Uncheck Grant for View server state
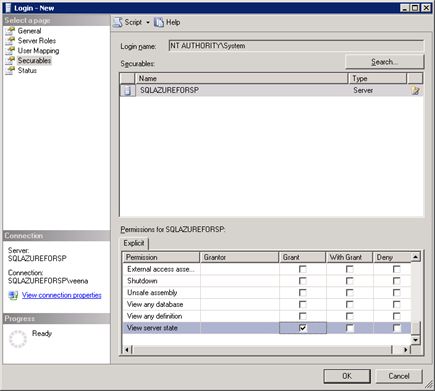 tap(303, 328)
